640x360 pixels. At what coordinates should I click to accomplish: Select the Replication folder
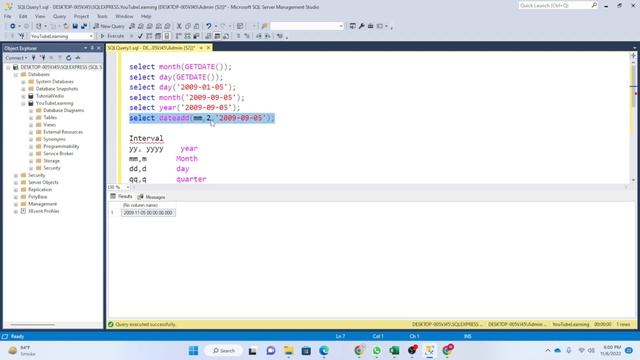point(40,189)
